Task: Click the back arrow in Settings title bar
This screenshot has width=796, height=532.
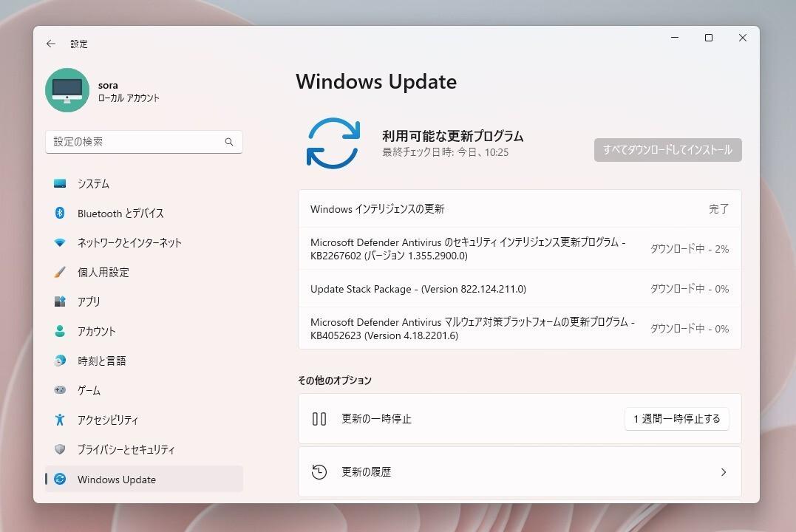Action: pos(51,44)
